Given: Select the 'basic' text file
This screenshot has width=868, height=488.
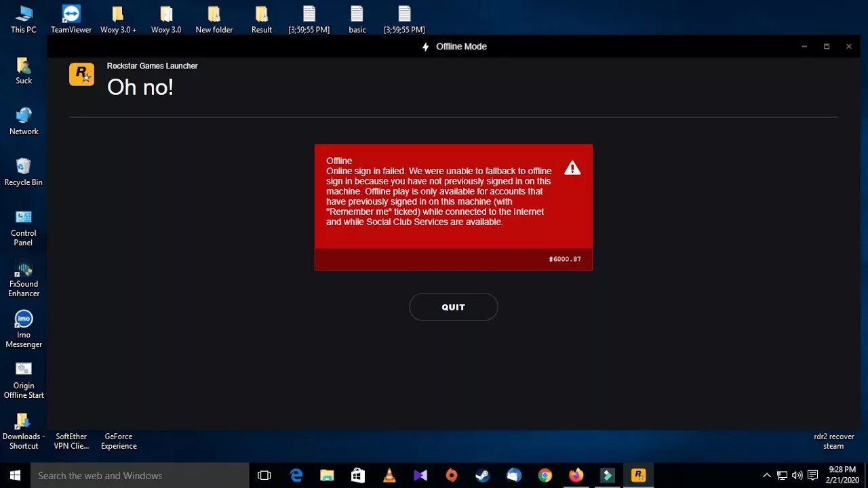Looking at the screenshot, I should 357,19.
